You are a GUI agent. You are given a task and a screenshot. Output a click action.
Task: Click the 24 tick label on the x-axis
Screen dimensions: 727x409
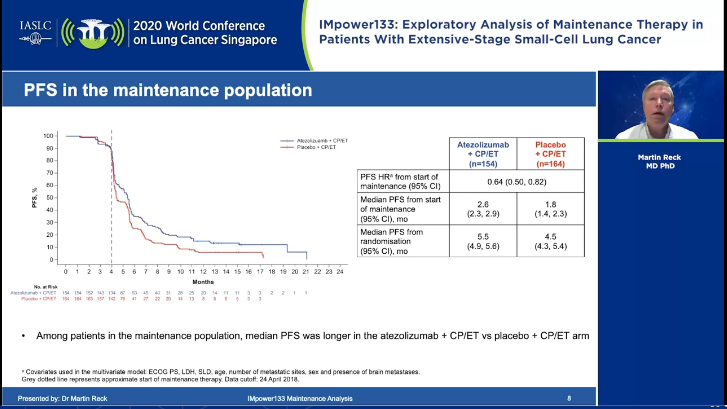point(340,272)
